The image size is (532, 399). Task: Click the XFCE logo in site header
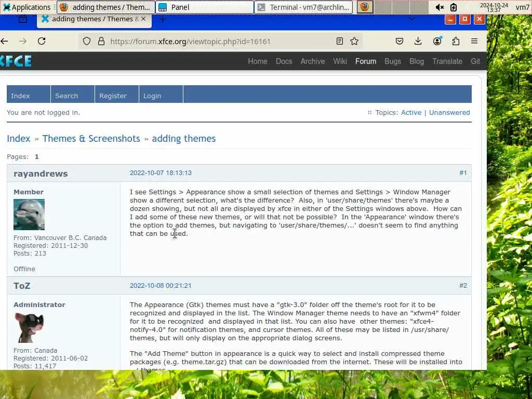click(x=16, y=61)
